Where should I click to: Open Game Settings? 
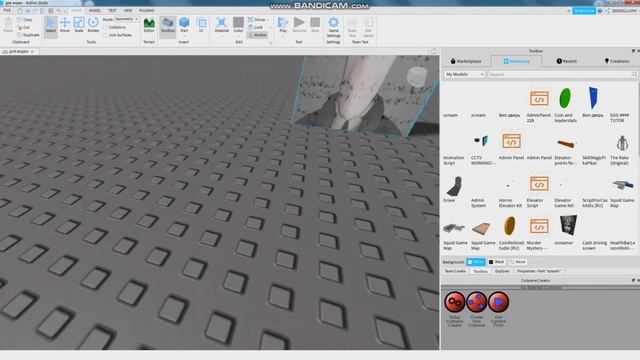pos(333,27)
